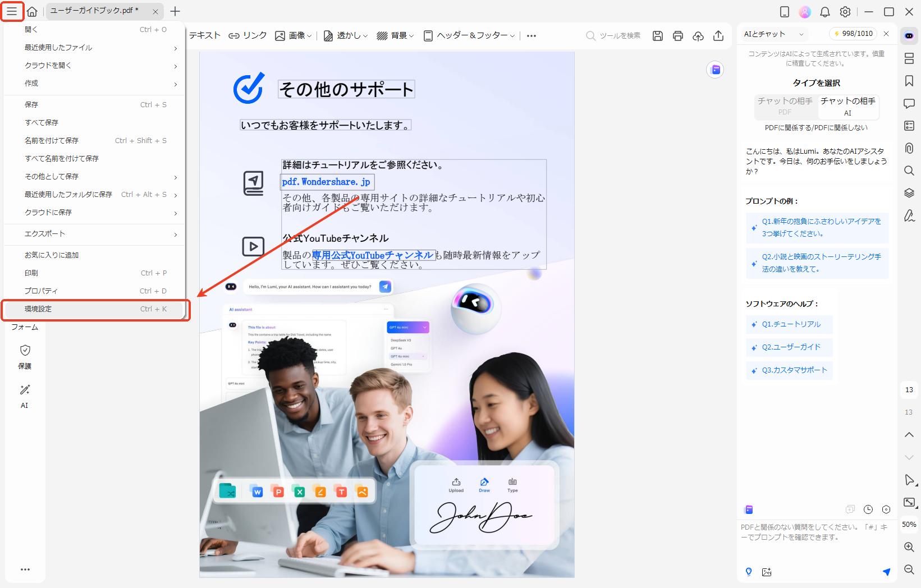This screenshot has height=588, width=921.
Task: Open the Lumi AI assistant panel
Action: [909, 35]
